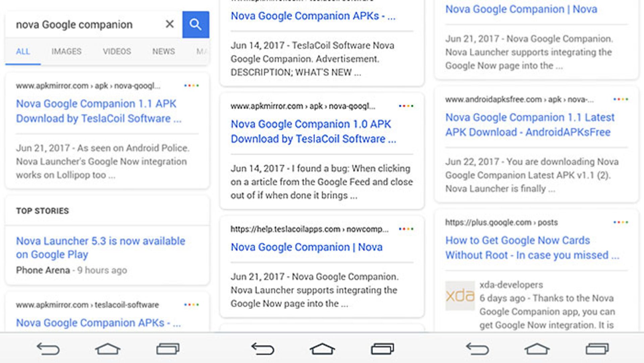The width and height of the screenshot is (644, 363).
Task: Open the xda-developers logo thumbnail
Action: pyautogui.click(x=460, y=296)
